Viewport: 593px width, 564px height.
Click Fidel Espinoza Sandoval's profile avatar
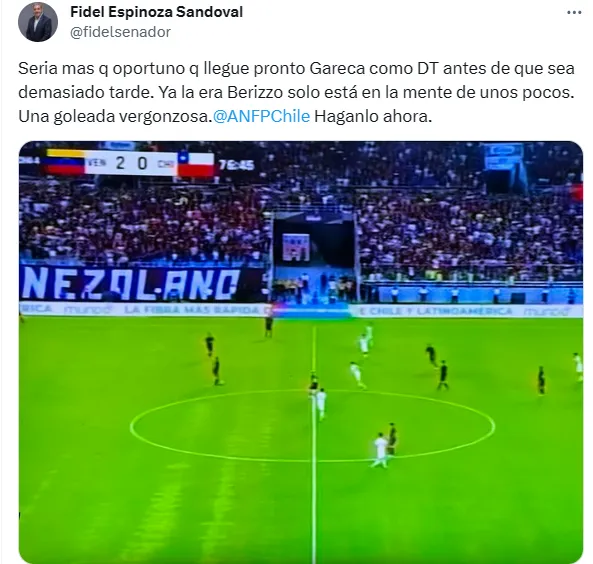pyautogui.click(x=38, y=22)
